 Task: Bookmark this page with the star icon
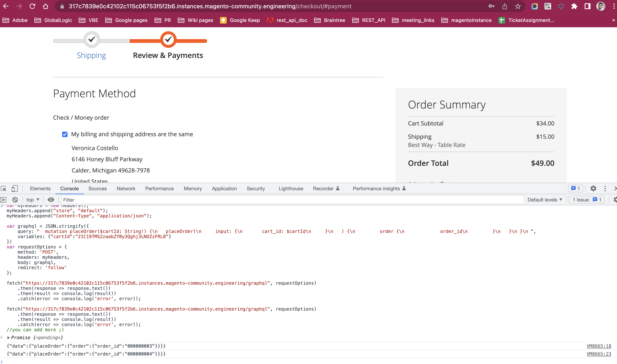(518, 6)
